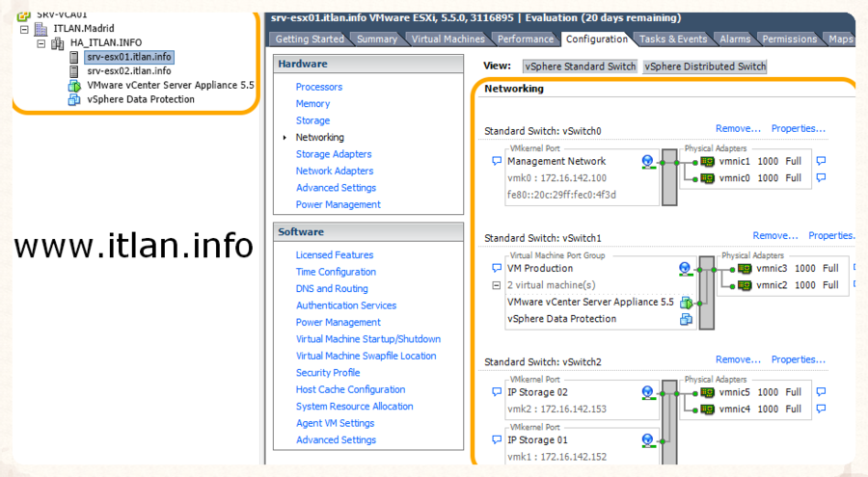868x477 pixels.
Task: Click the vmnic3 network adapter icon
Action: [x=745, y=269]
